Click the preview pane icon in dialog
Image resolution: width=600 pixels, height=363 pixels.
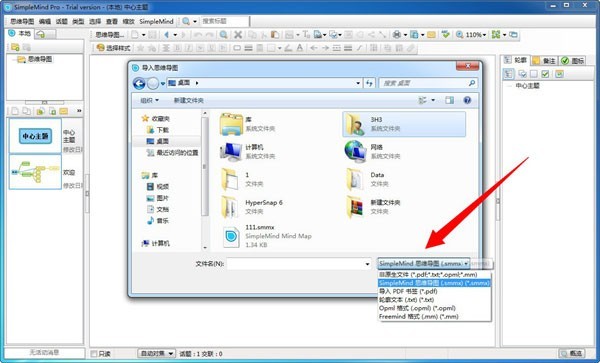pos(449,100)
